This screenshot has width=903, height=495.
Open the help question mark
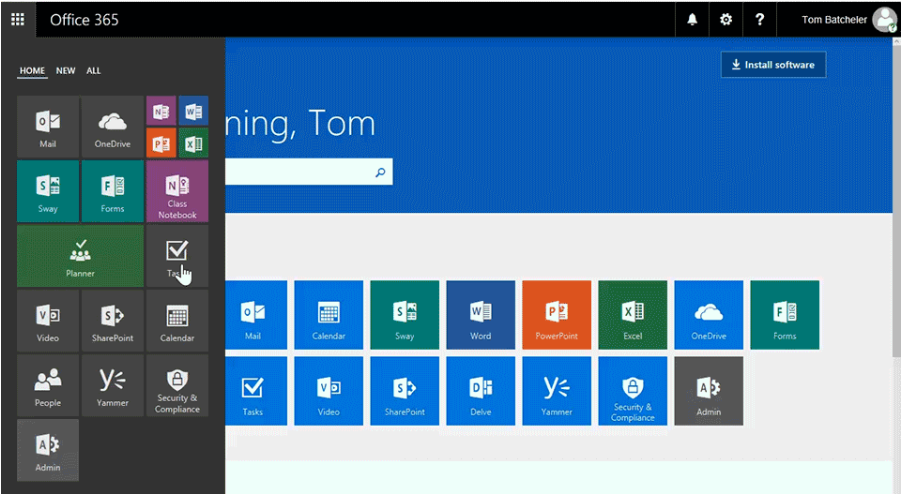click(x=760, y=20)
